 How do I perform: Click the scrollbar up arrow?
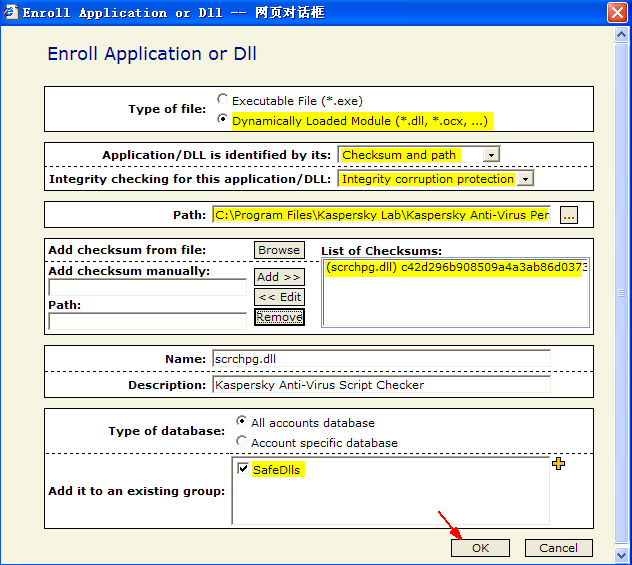621,35
